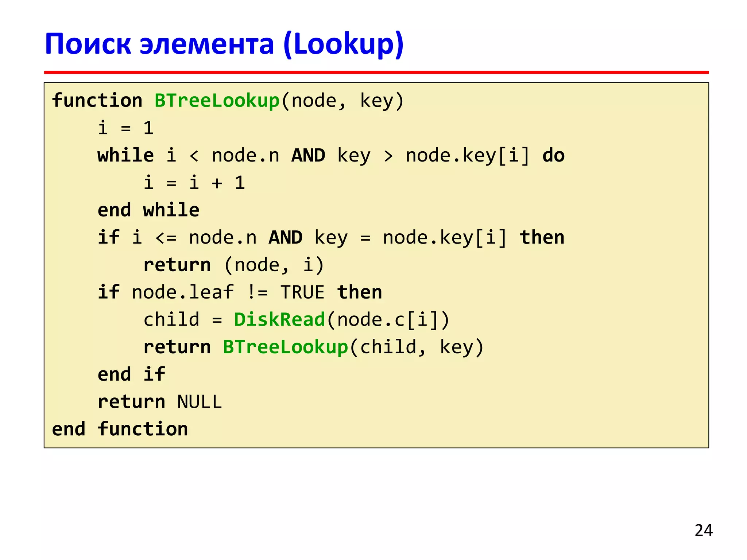
Task: Click slide page number 24
Action: point(704,530)
